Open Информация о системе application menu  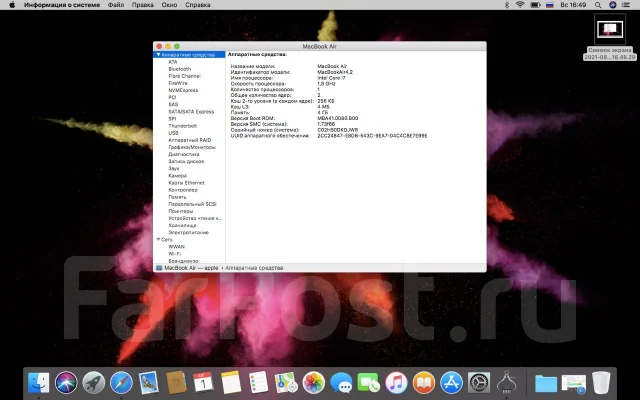62,5
